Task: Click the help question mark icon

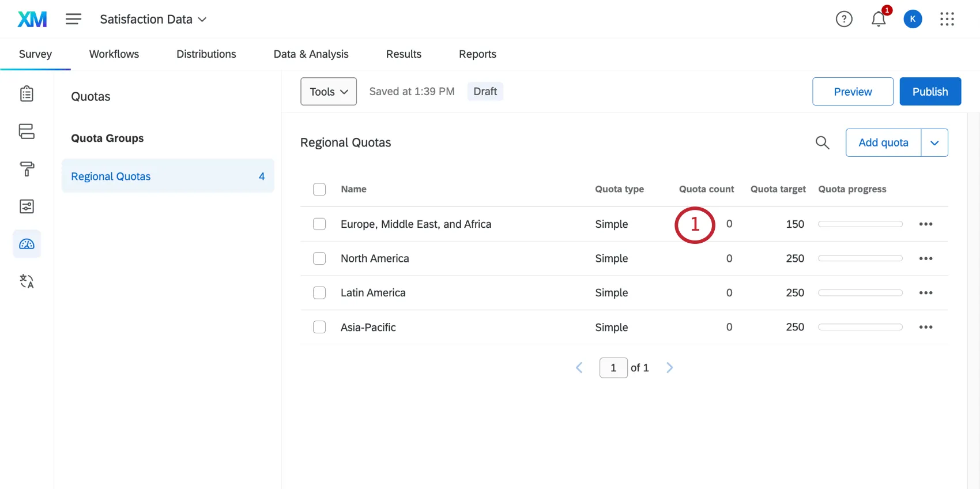Action: (x=844, y=19)
